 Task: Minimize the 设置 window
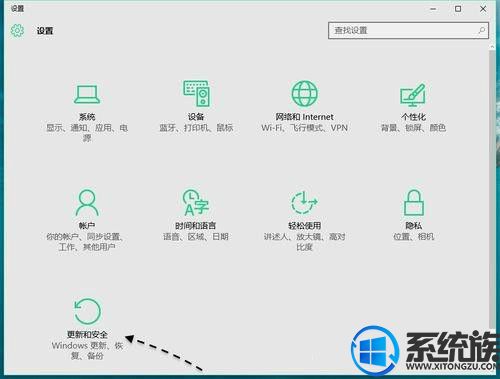(x=433, y=9)
